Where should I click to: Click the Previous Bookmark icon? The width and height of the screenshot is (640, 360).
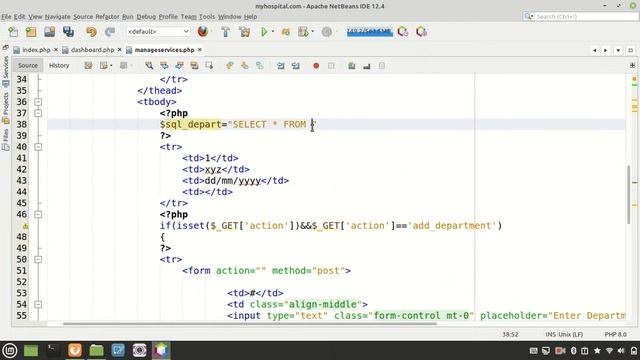[x=229, y=66]
